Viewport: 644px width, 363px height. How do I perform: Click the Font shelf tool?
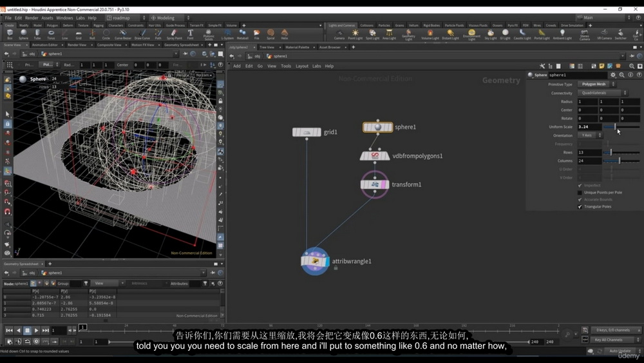190,34
